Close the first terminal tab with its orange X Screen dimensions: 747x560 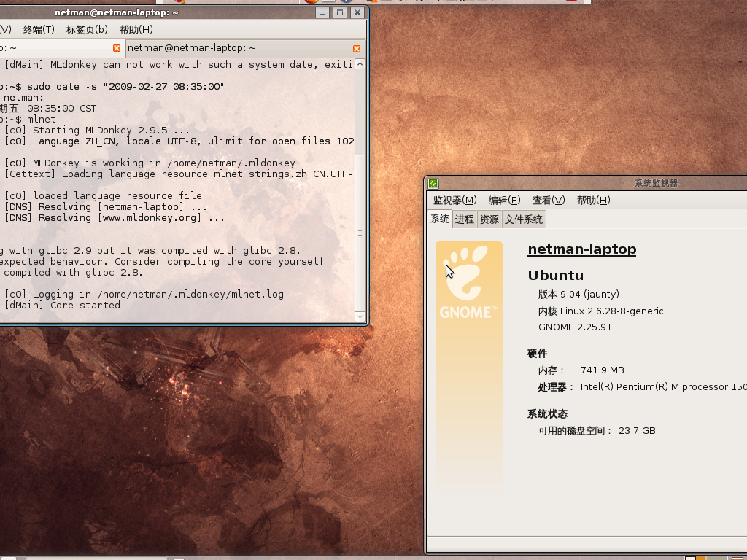(x=117, y=48)
